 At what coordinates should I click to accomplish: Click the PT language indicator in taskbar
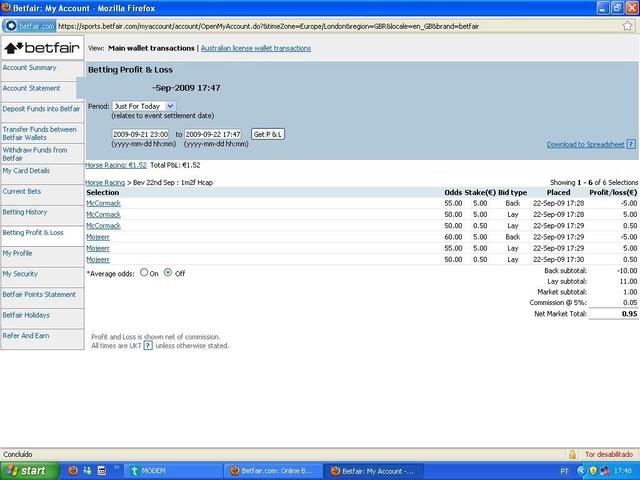click(x=564, y=471)
